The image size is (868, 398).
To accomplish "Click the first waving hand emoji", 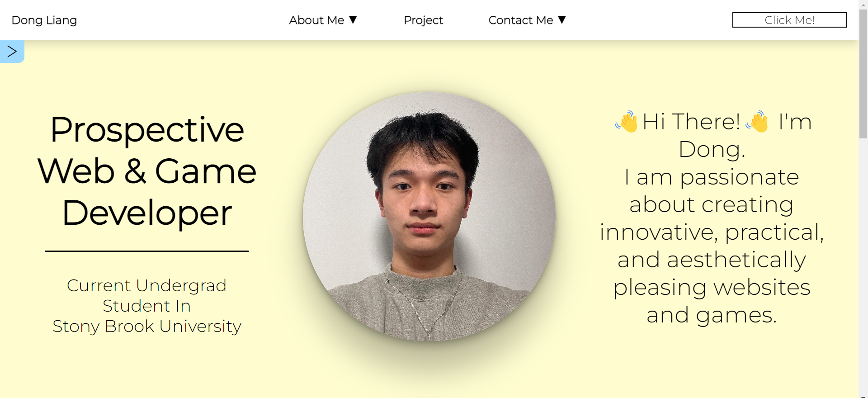I will (627, 121).
